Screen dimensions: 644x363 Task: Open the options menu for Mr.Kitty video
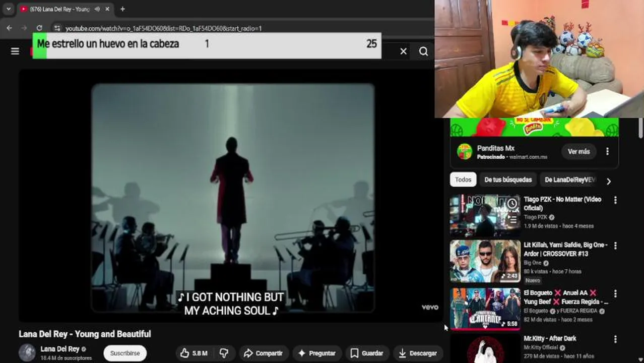point(615,339)
